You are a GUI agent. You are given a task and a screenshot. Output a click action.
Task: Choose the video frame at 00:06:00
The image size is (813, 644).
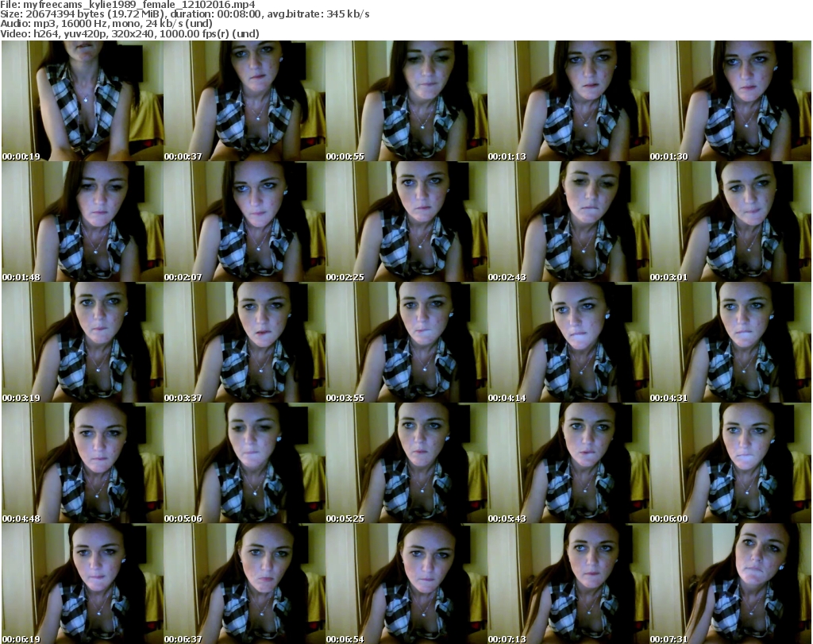coord(730,464)
